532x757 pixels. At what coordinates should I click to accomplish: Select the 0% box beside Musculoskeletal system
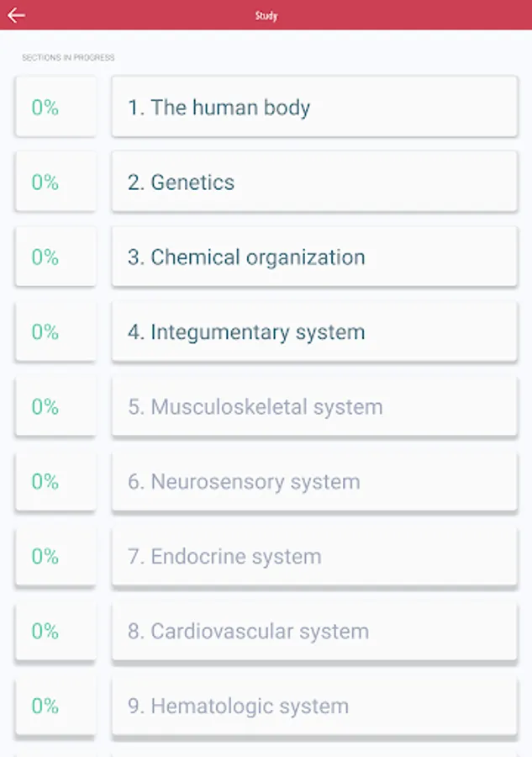click(x=55, y=406)
